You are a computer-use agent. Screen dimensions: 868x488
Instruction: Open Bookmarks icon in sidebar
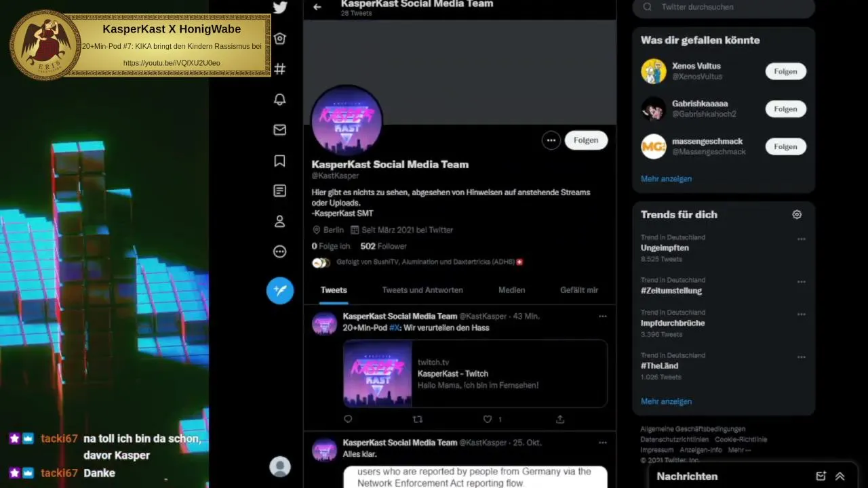point(280,161)
